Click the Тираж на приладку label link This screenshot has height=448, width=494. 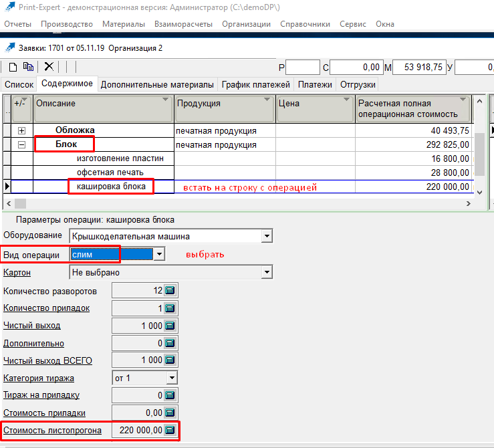pos(41,395)
